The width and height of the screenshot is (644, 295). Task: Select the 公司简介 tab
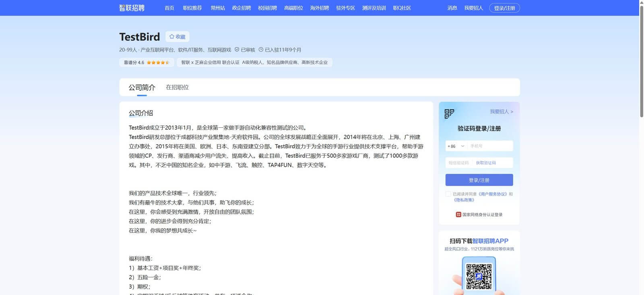(142, 87)
